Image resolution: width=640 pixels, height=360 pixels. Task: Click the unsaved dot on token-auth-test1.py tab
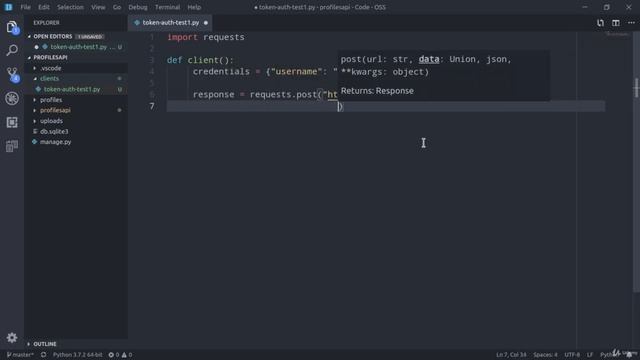click(206, 23)
